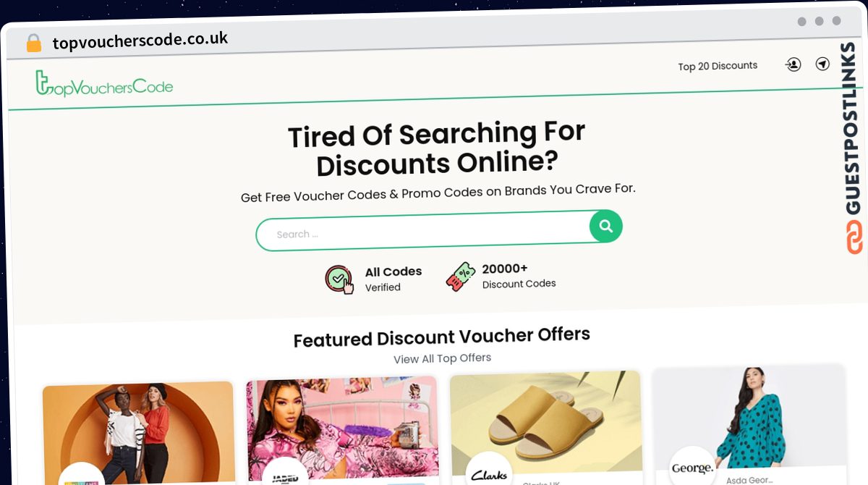Click the discount ticket coupon icon
Image resolution: width=868 pixels, height=485 pixels.
click(460, 277)
